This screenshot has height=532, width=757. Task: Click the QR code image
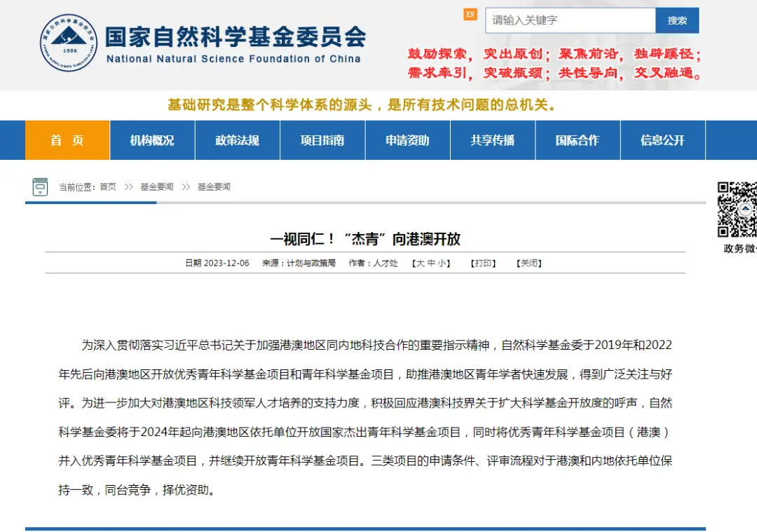pos(737,210)
